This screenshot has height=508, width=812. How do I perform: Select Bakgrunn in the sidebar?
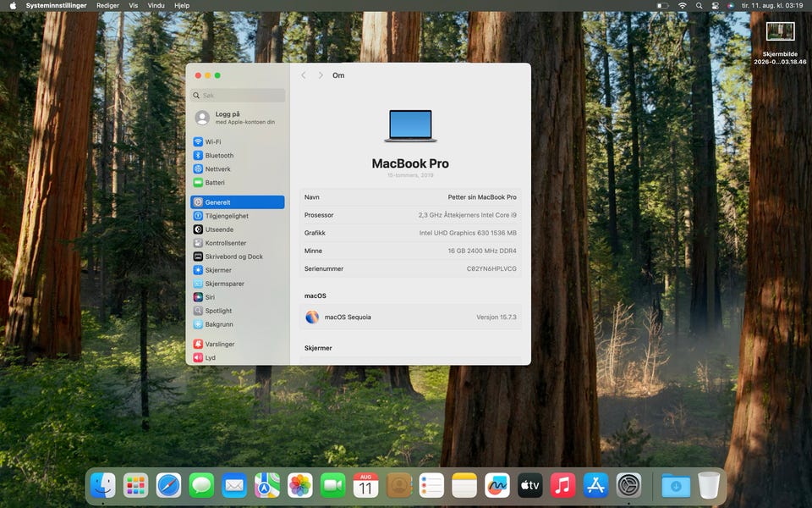[x=237, y=324]
